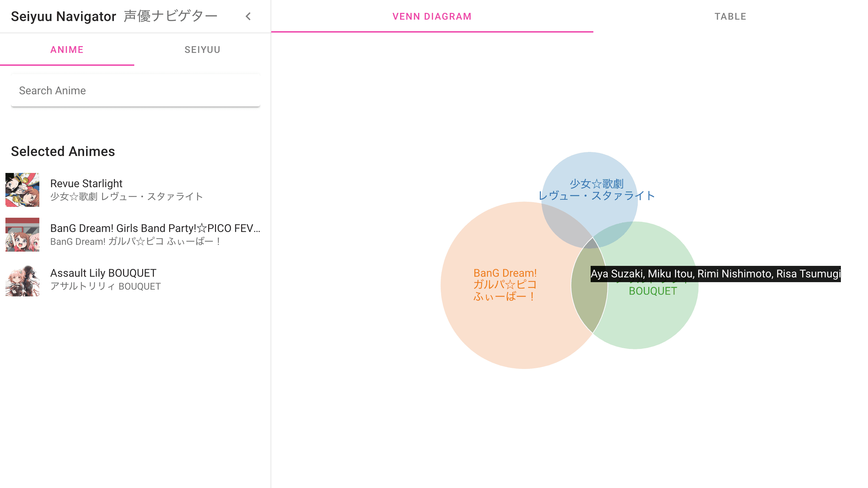Click the orange BanG Dream! circle label
Image resolution: width=868 pixels, height=488 pixels.
coord(505,285)
